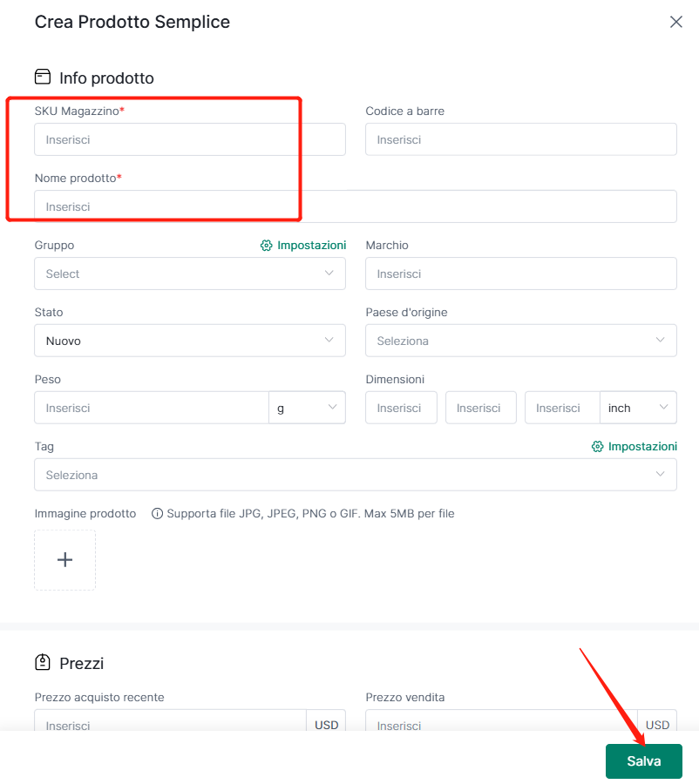Click the Nome prodotto input field

tap(356, 206)
